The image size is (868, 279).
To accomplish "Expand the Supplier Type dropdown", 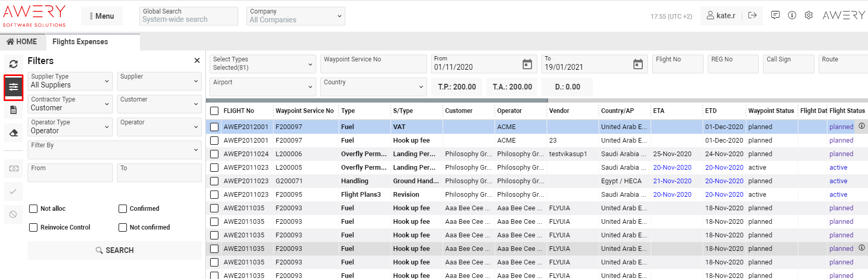I will point(70,81).
